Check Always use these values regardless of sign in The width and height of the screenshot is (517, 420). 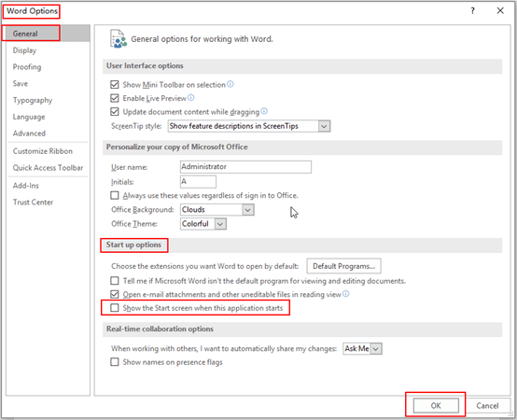[x=115, y=195]
